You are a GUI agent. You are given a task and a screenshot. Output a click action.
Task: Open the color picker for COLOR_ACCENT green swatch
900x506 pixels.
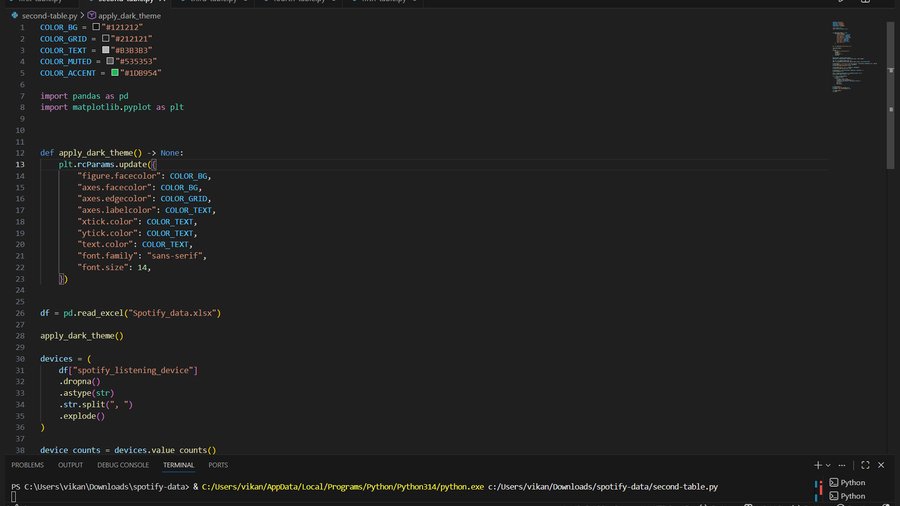click(116, 73)
